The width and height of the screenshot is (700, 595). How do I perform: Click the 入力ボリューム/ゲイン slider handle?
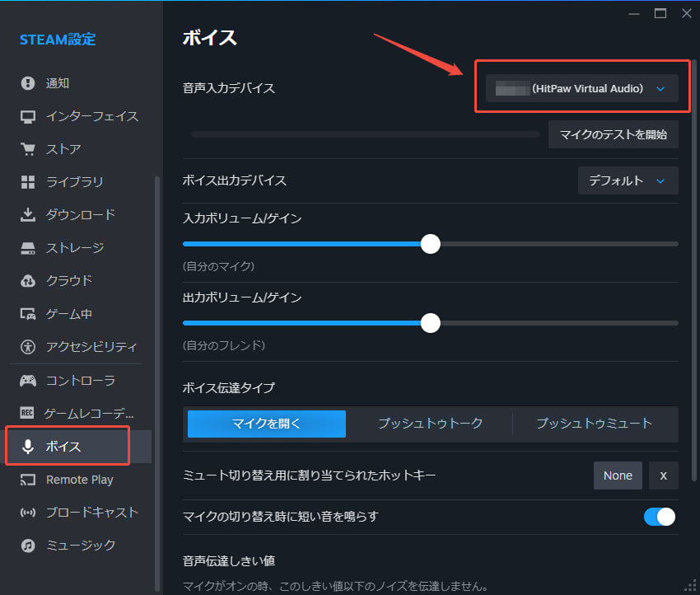coord(431,244)
